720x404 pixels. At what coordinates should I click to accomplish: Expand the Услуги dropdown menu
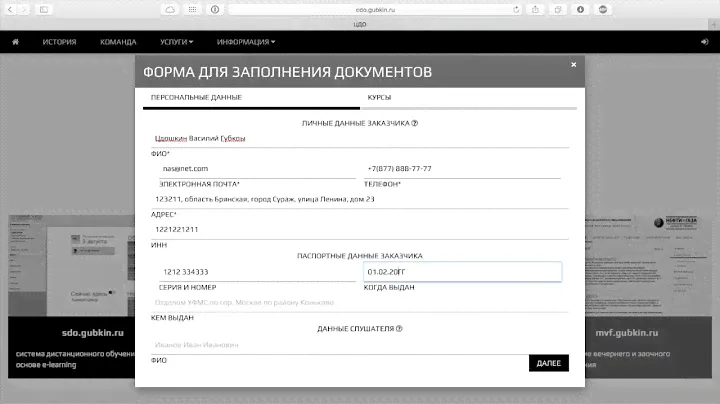pos(177,42)
